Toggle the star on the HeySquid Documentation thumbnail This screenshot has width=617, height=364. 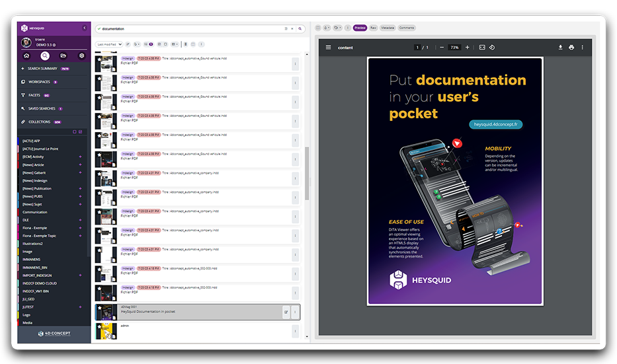point(100,308)
